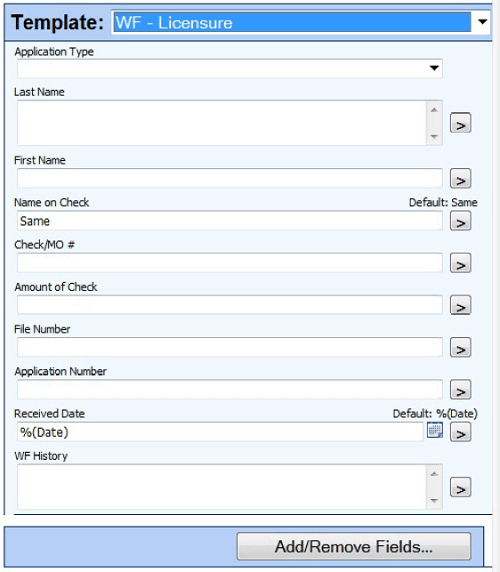This screenshot has height=572, width=500.
Task: Expand the Template dropdown arrow
Action: click(x=482, y=22)
